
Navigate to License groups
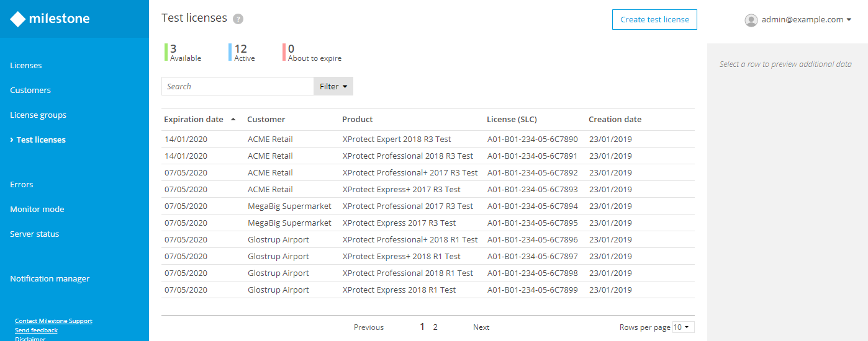[x=38, y=115]
